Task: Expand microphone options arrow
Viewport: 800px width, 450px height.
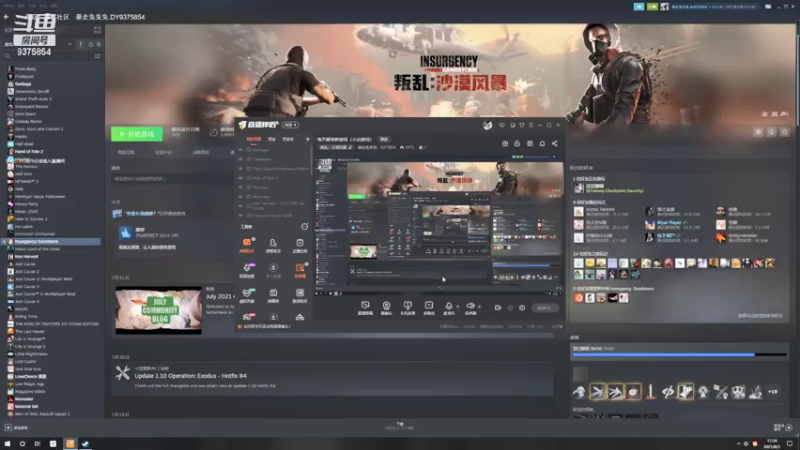Action: click(457, 307)
